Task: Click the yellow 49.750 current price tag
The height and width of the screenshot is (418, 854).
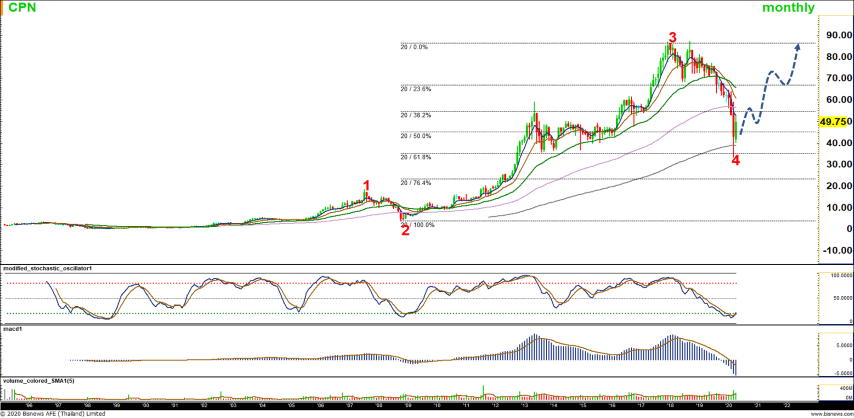Action: click(834, 122)
